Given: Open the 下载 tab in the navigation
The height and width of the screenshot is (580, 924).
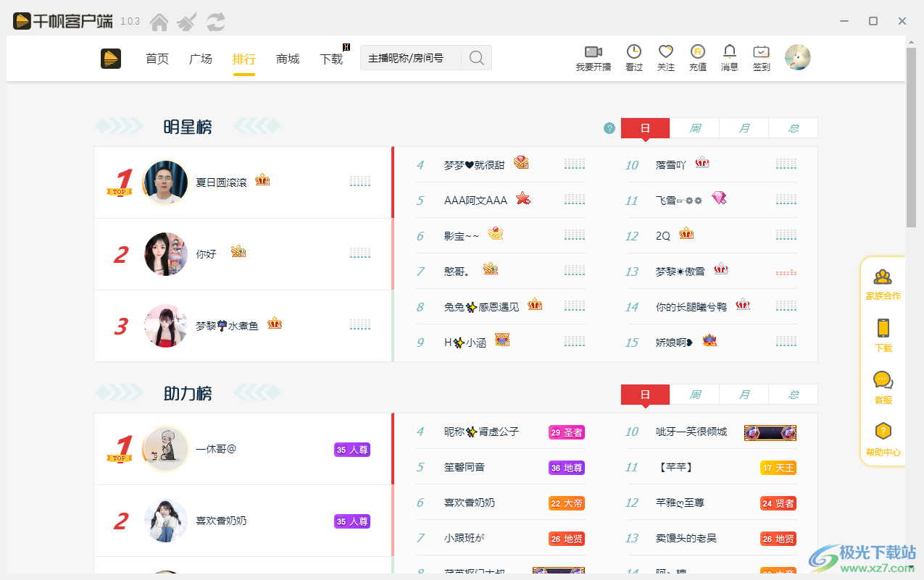Looking at the screenshot, I should click(331, 59).
